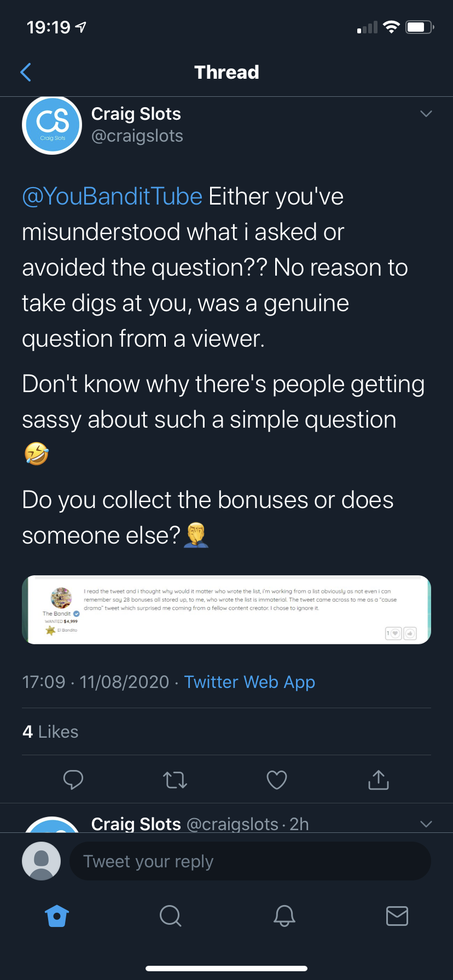
Task: Expand options chevron on the second tweet
Action: 426,824
